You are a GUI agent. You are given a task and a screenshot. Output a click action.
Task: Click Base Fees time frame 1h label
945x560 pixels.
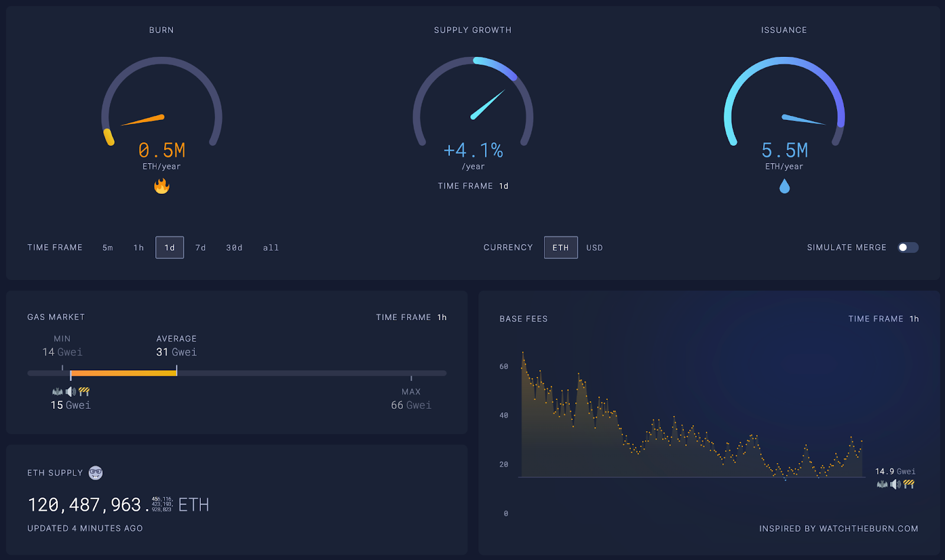(914, 319)
